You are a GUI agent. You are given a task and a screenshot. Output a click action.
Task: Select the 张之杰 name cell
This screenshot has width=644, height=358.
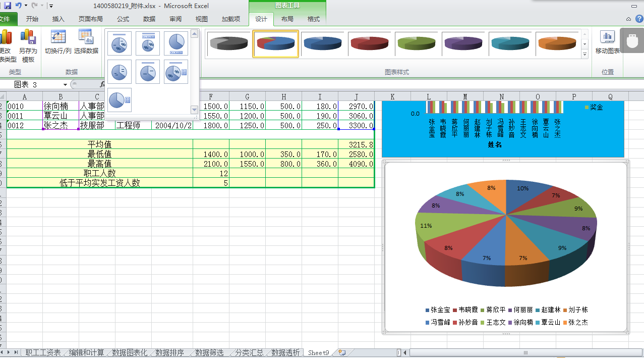pos(61,125)
